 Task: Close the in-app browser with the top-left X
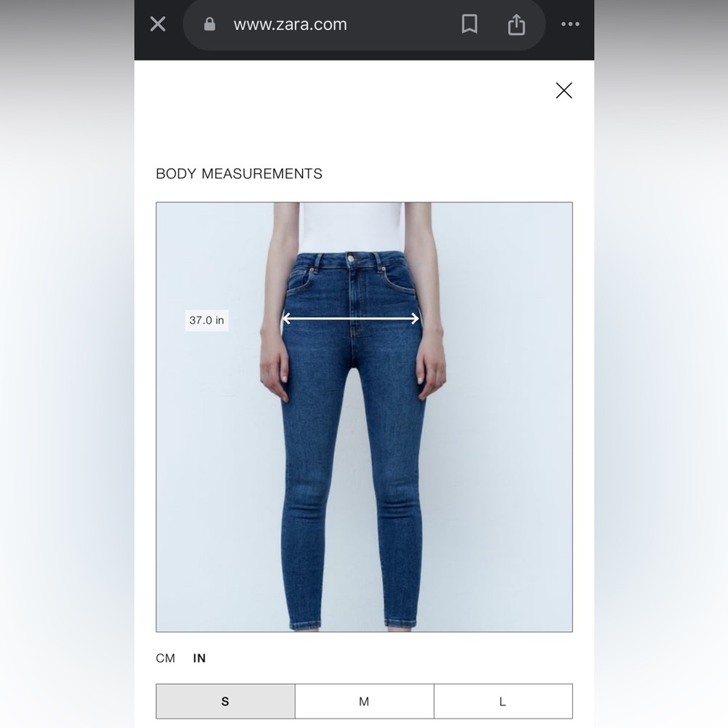tap(158, 24)
